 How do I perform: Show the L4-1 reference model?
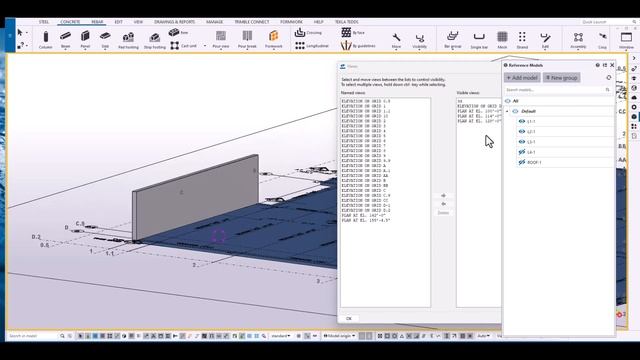[x=522, y=152]
